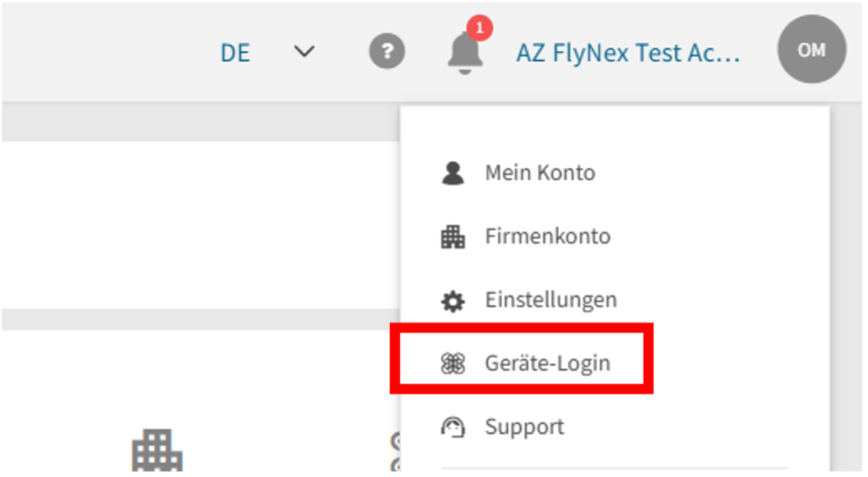Toggle the OM user avatar menu
Viewport: 868px width, 477px height.
pyautogui.click(x=811, y=50)
